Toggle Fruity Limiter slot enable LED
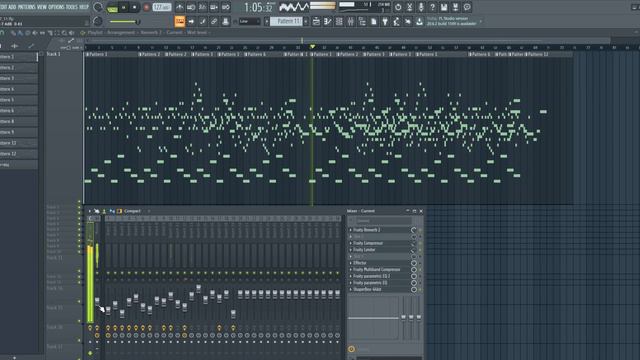 point(420,250)
